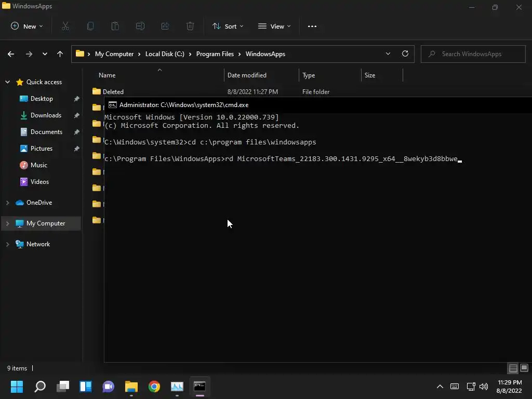Viewport: 532px width, 399px height.
Task: Click the cmd.exe window title bar
Action: 318,105
